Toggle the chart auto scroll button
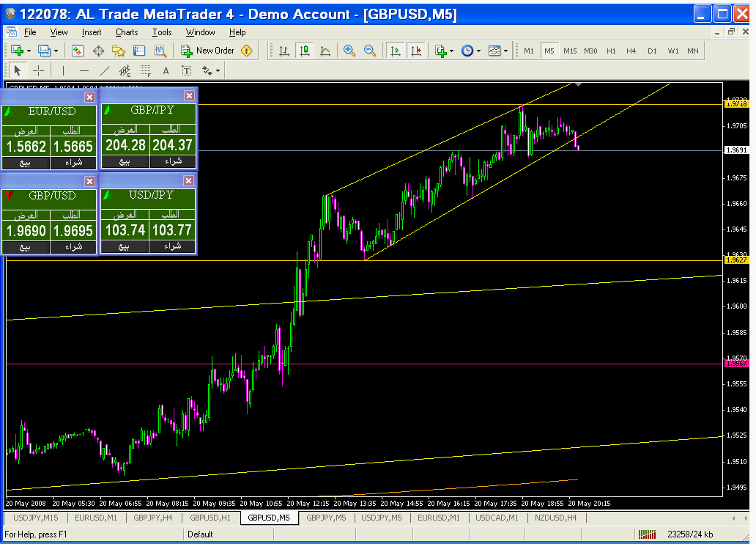The width and height of the screenshot is (756, 544). pos(396,51)
